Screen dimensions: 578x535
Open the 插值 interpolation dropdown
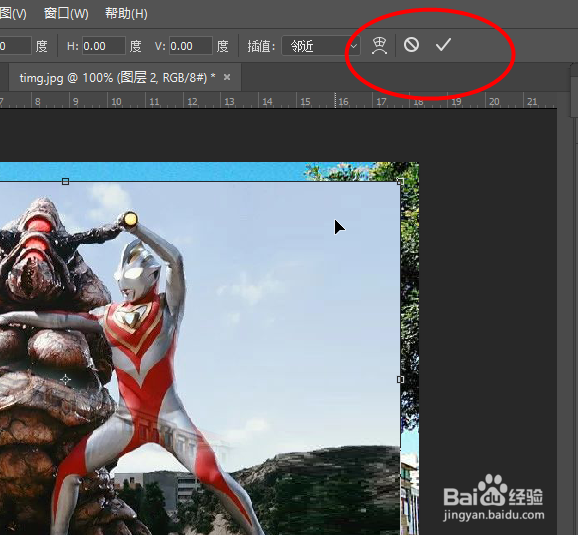pos(321,46)
